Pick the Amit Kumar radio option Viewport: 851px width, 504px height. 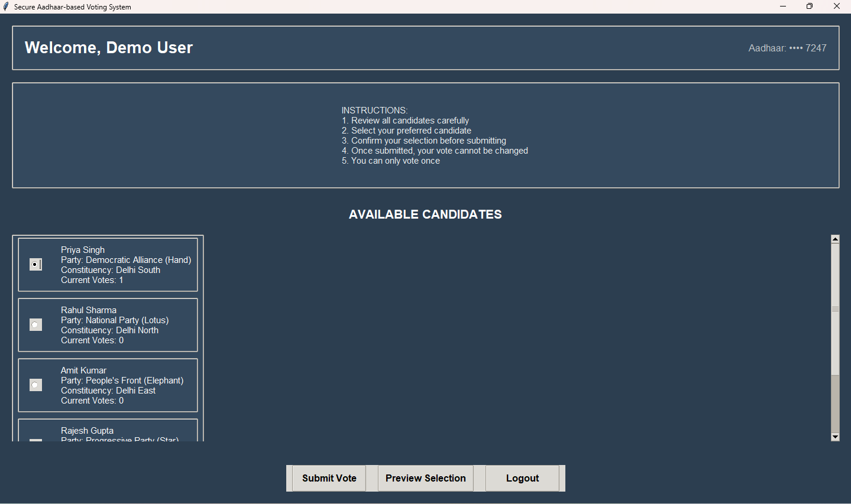click(x=35, y=385)
